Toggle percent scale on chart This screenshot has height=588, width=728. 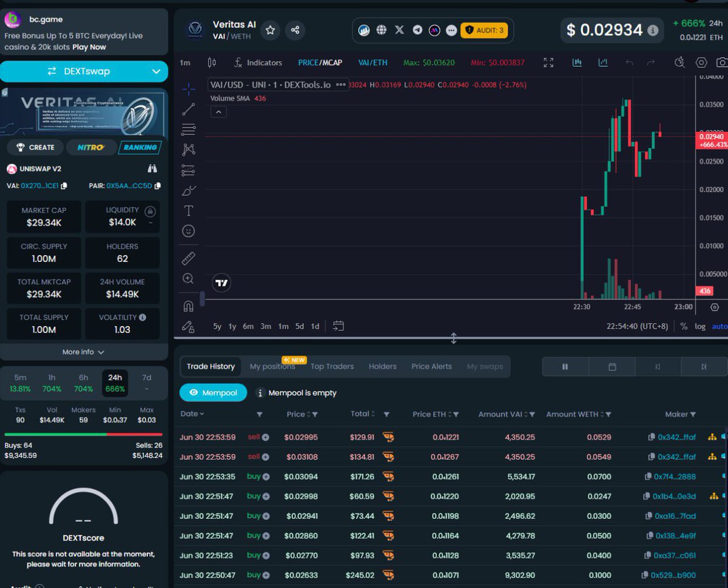point(684,326)
